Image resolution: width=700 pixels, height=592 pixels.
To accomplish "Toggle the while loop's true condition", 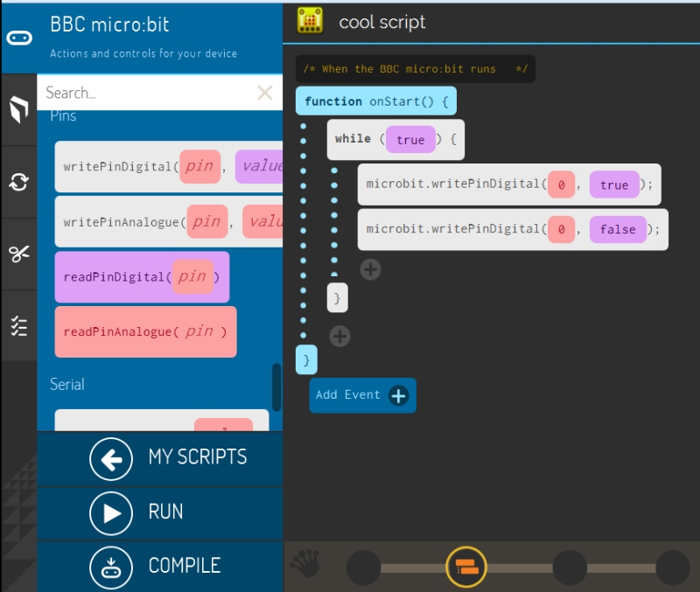I will (410, 139).
